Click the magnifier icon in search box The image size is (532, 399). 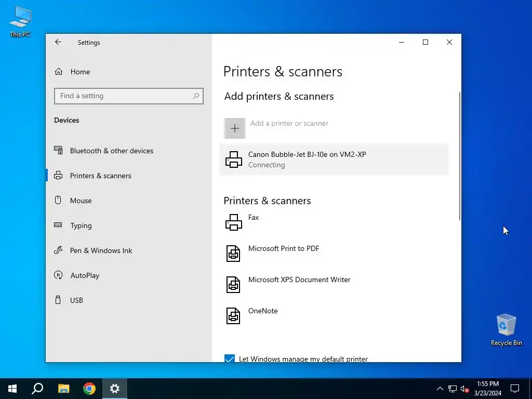[196, 96]
